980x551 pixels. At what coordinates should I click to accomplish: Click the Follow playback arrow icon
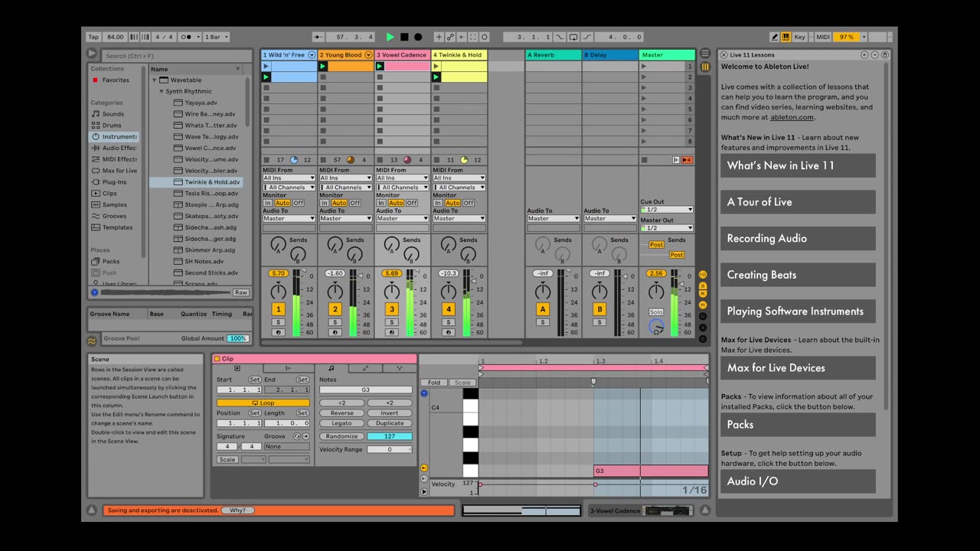click(317, 37)
